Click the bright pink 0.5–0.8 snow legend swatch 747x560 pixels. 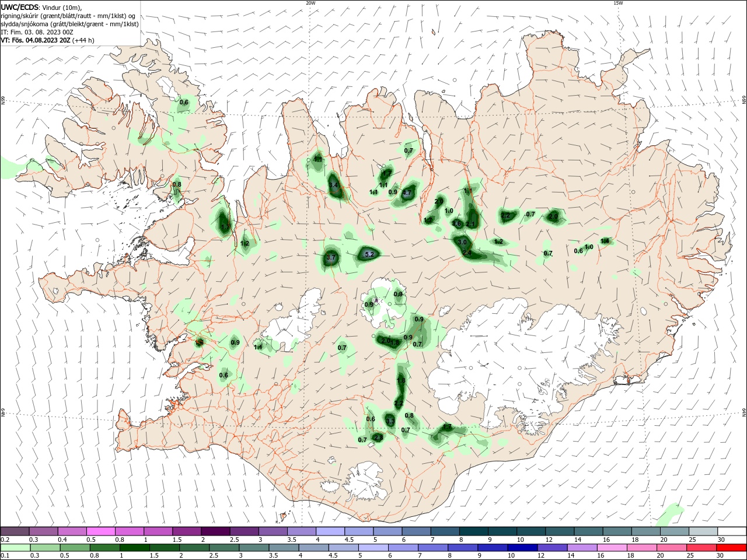[x=101, y=531]
